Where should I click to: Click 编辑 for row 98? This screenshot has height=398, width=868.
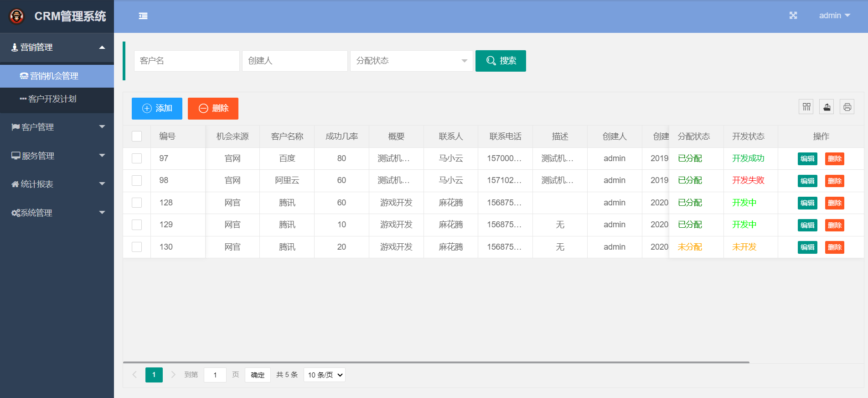pyautogui.click(x=807, y=181)
